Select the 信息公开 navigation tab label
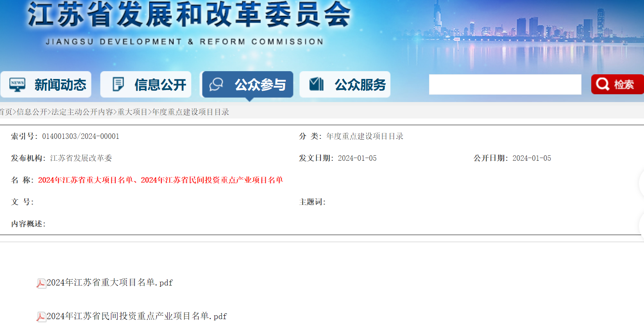 click(x=160, y=85)
